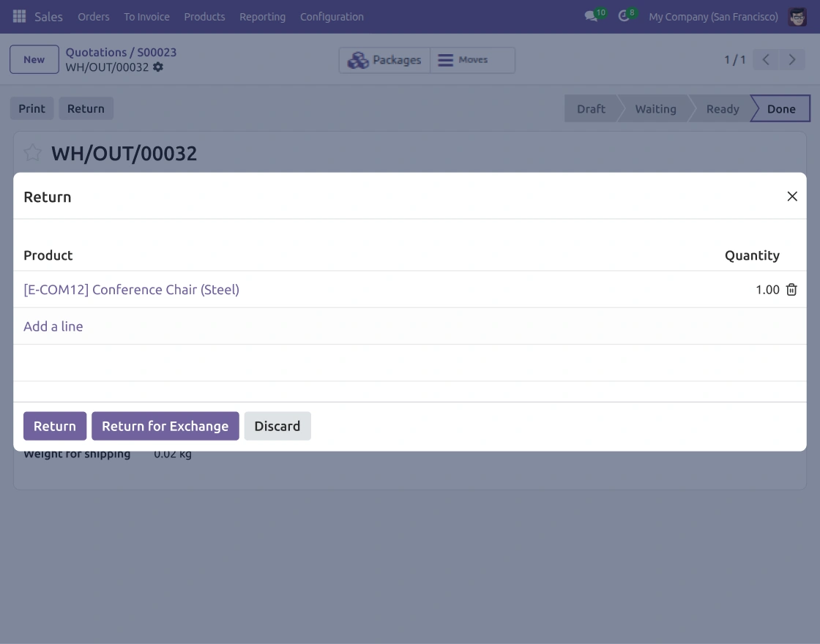
Task: Click the gear icon beside WH/OUT/00032
Action: 158,67
